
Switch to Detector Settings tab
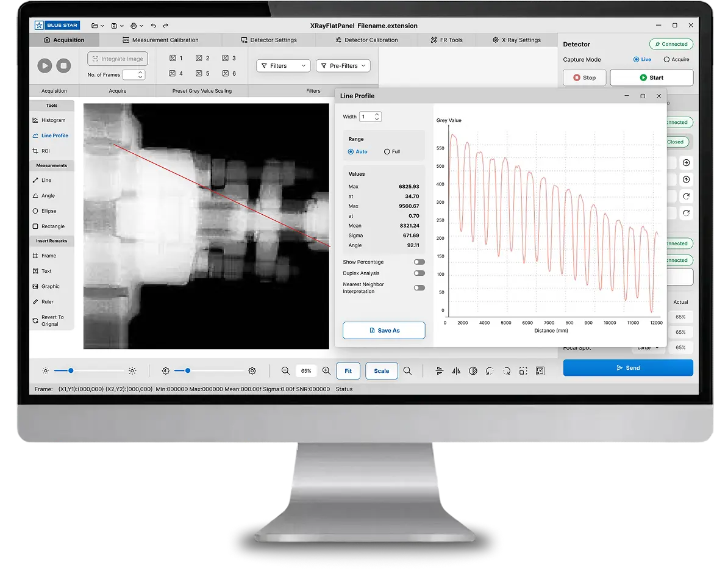tap(269, 40)
